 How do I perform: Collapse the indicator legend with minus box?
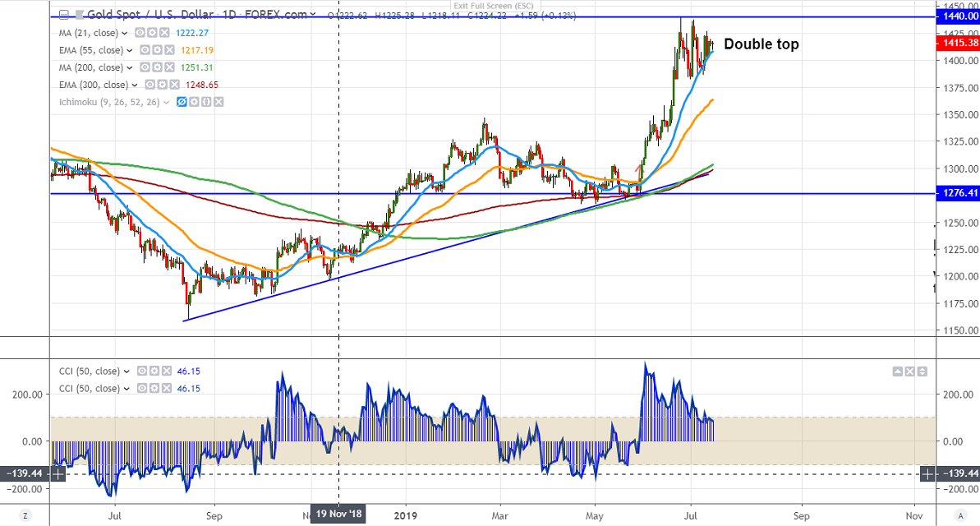(64, 15)
